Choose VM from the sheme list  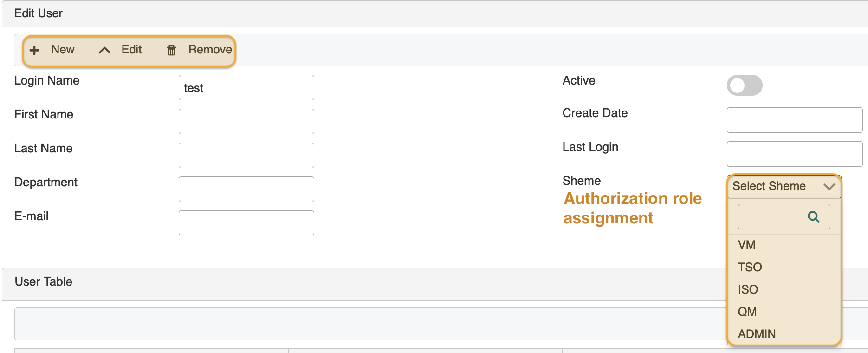747,245
